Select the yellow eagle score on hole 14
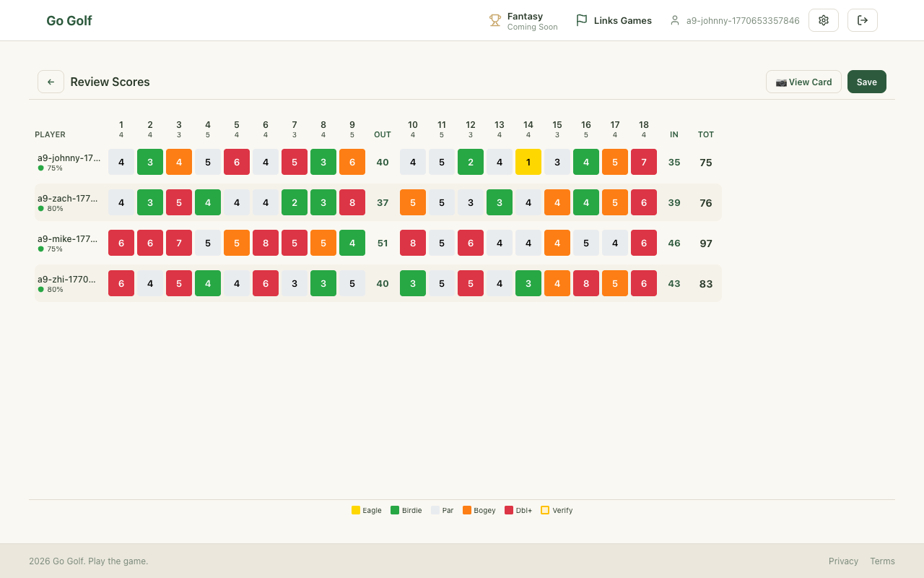 click(528, 162)
